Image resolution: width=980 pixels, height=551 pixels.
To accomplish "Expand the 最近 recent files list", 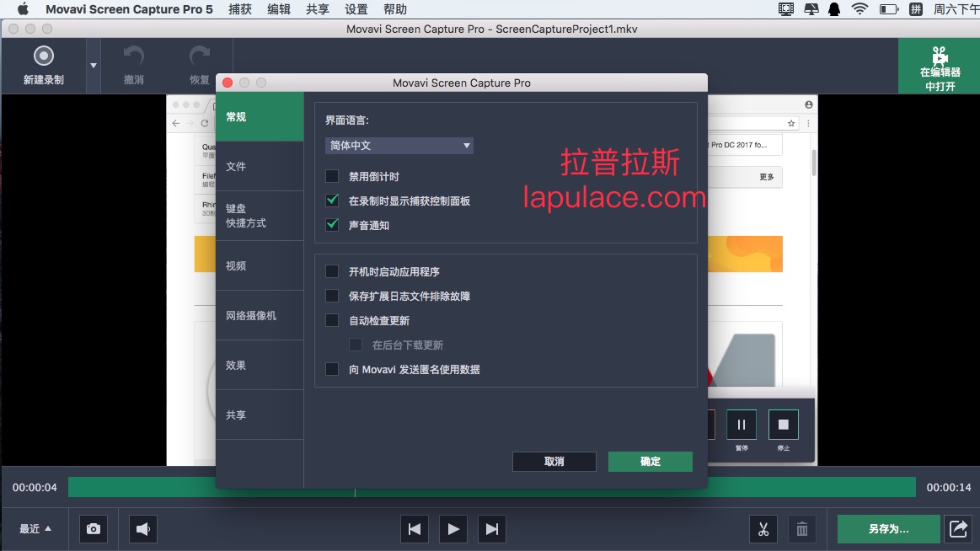I will [35, 529].
